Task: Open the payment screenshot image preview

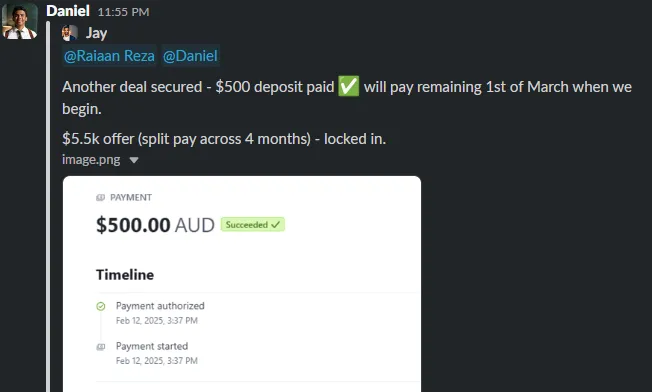Action: (242, 284)
